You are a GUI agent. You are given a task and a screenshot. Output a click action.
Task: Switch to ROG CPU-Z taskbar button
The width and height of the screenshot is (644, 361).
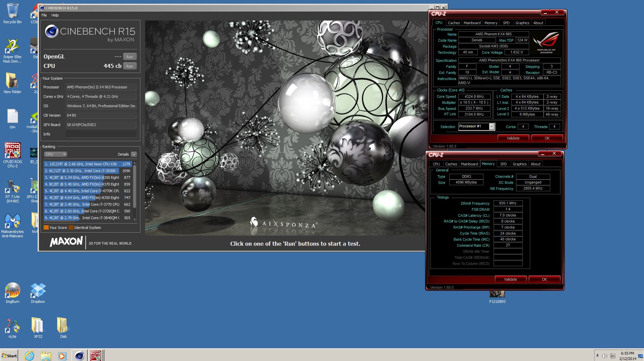[x=96, y=356]
